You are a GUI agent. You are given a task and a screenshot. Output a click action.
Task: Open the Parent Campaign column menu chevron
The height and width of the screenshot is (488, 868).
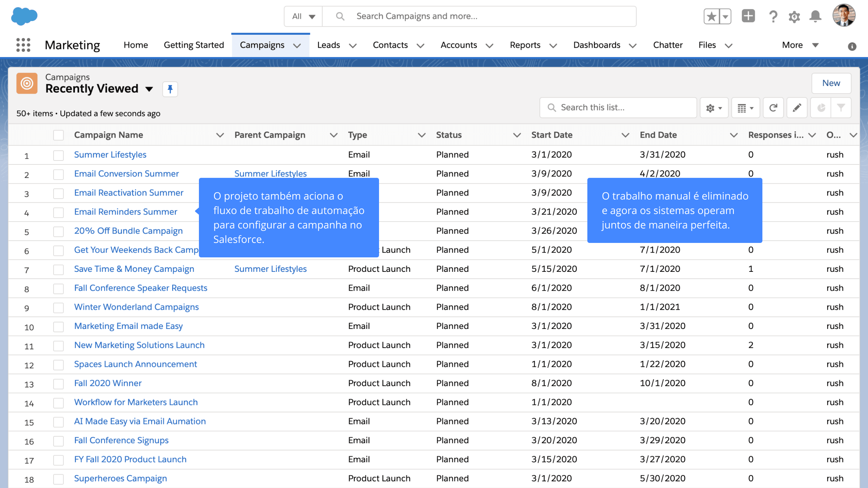pyautogui.click(x=333, y=135)
